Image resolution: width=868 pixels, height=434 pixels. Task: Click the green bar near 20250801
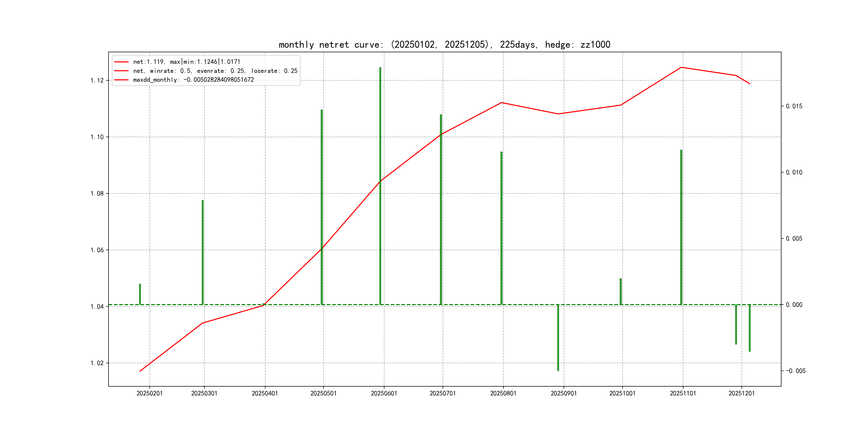(502, 228)
